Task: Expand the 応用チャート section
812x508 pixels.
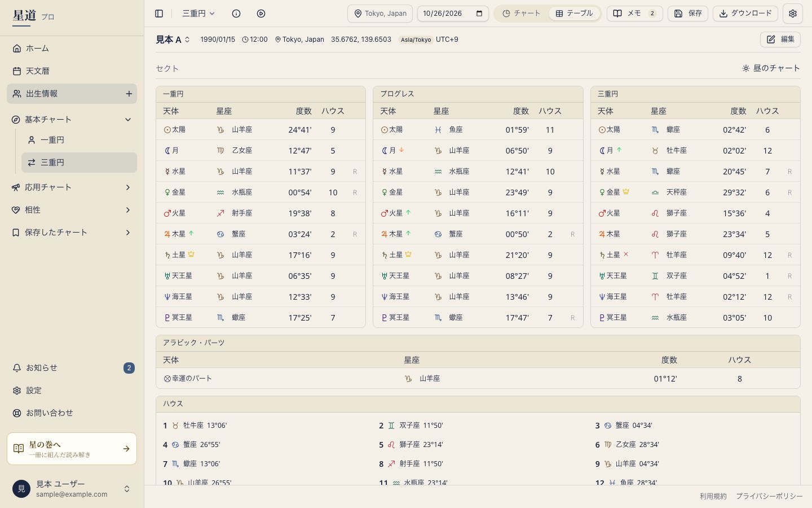Action: click(72, 187)
